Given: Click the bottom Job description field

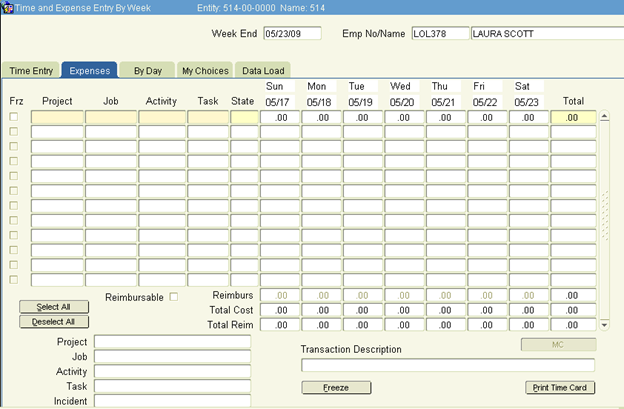Looking at the screenshot, I should pos(172,356).
